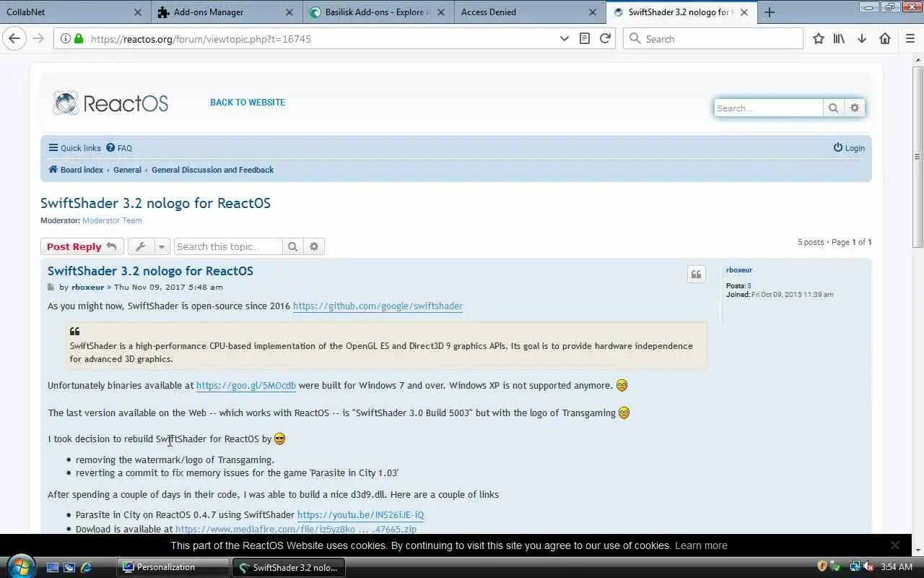Viewport: 924px width, 578px height.
Task: Switch to Access Denied tab
Action: click(529, 12)
